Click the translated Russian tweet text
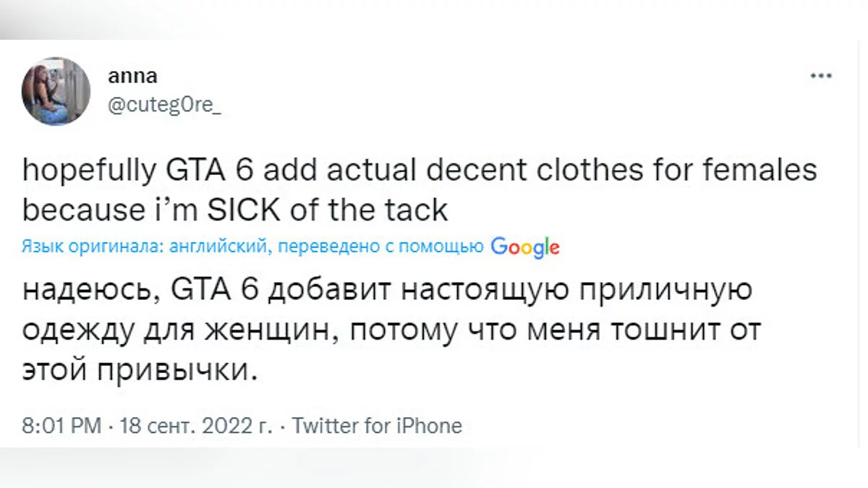The height and width of the screenshot is (488, 868). click(x=391, y=332)
